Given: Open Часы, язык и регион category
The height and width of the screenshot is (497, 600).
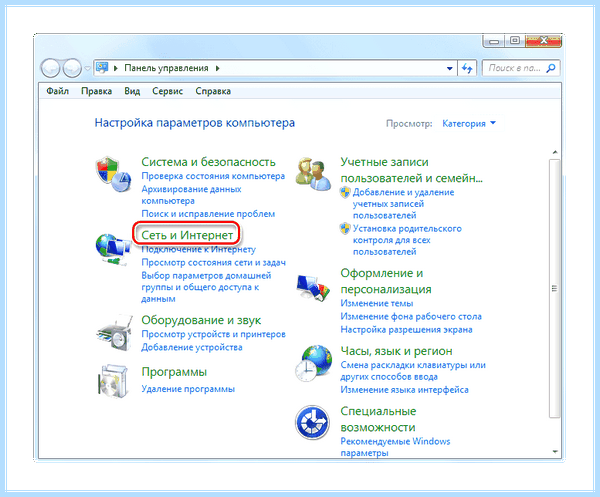Looking at the screenshot, I should [x=396, y=351].
